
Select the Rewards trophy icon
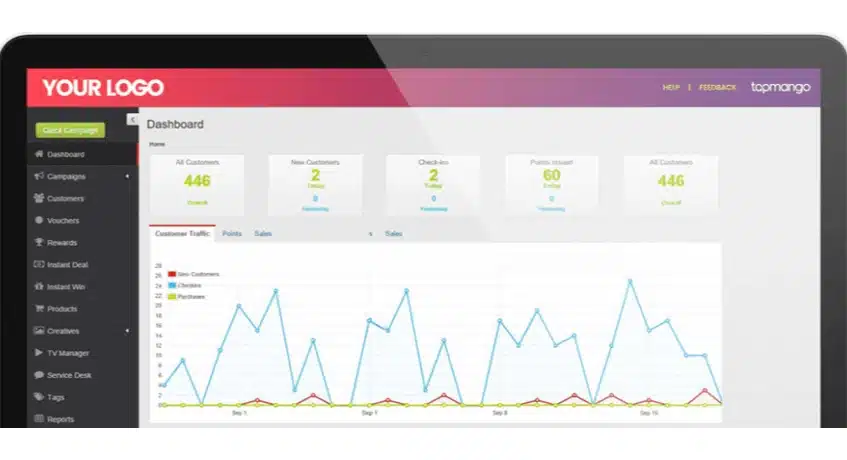click(39, 243)
